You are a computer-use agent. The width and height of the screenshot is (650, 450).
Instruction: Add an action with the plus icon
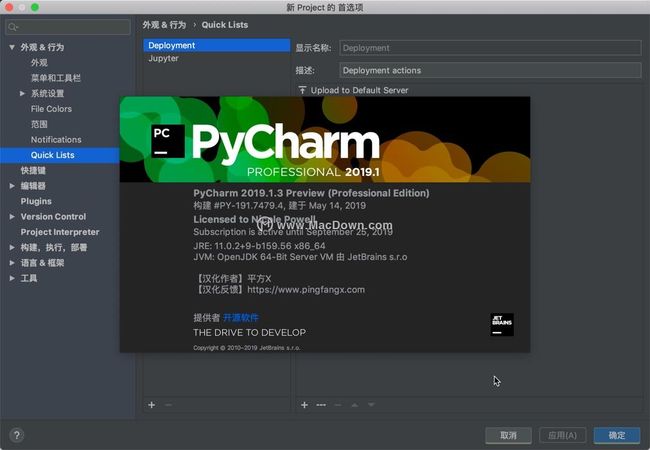pos(304,405)
